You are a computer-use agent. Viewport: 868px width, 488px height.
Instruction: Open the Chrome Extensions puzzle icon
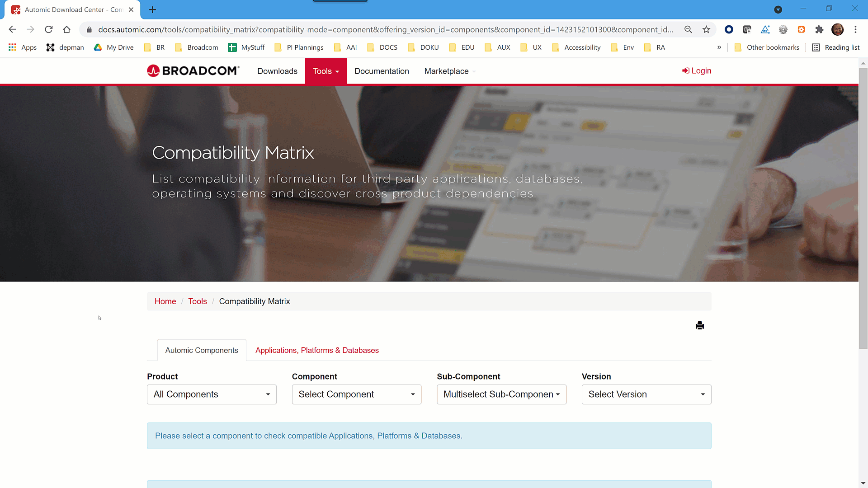click(x=820, y=29)
